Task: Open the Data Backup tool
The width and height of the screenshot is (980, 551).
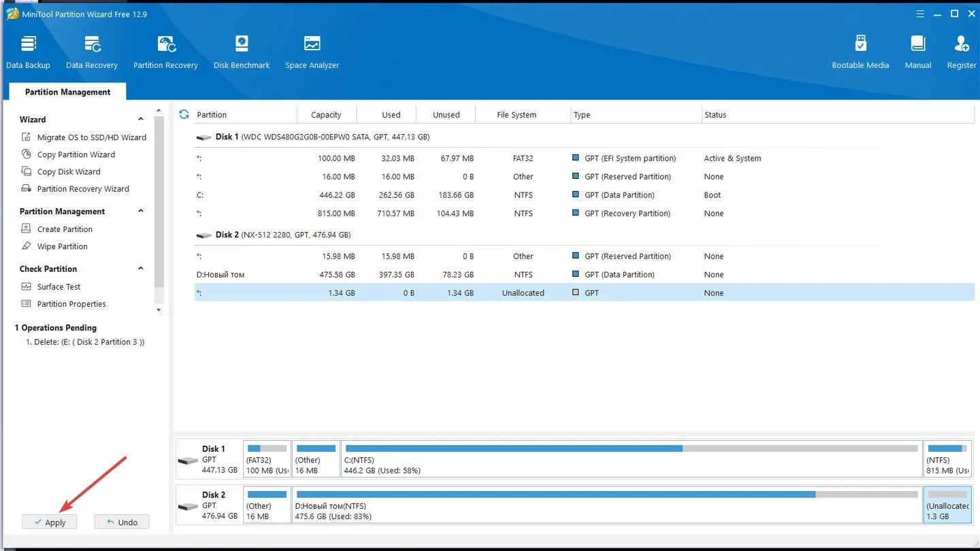Action: point(28,52)
